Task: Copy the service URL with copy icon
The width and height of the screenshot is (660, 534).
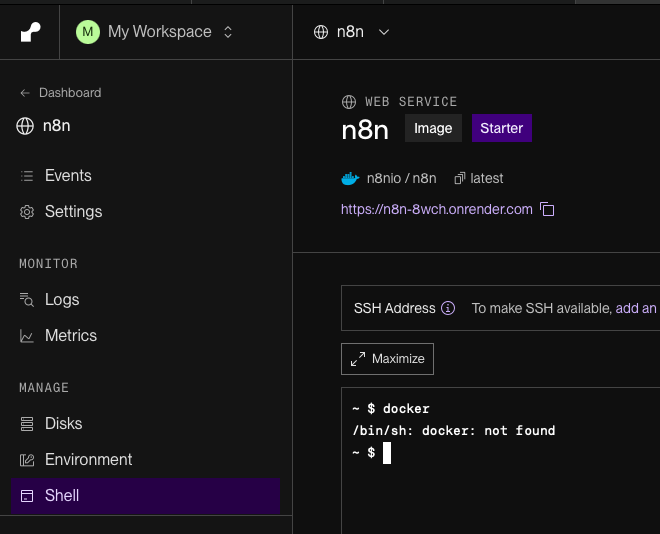Action: pyautogui.click(x=547, y=209)
